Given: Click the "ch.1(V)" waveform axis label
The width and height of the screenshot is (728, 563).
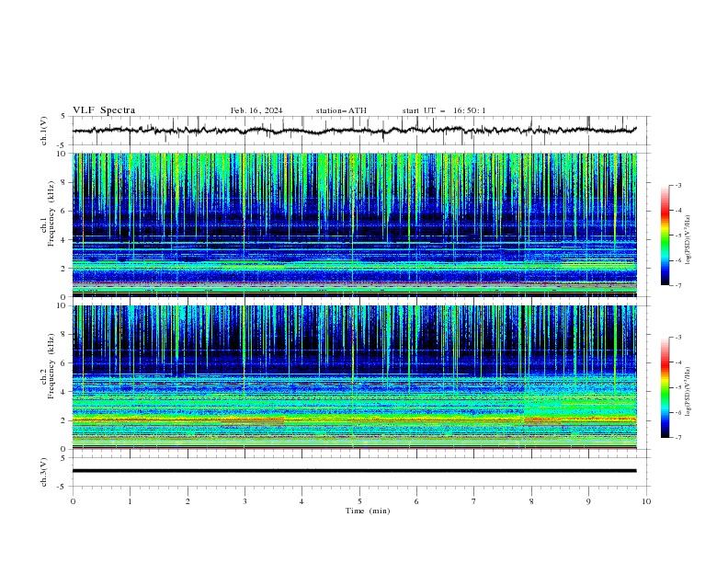Looking at the screenshot, I should click(x=43, y=131).
